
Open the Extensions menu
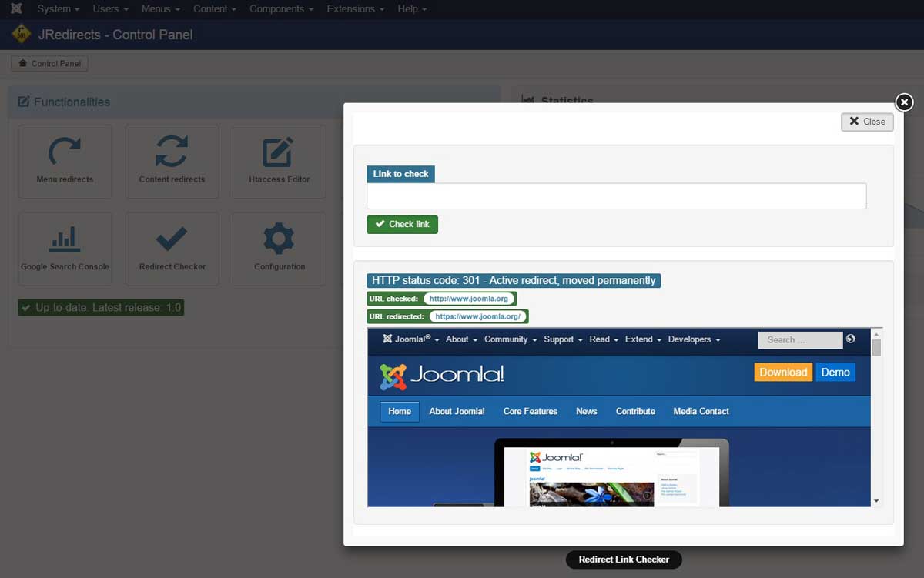pos(356,9)
